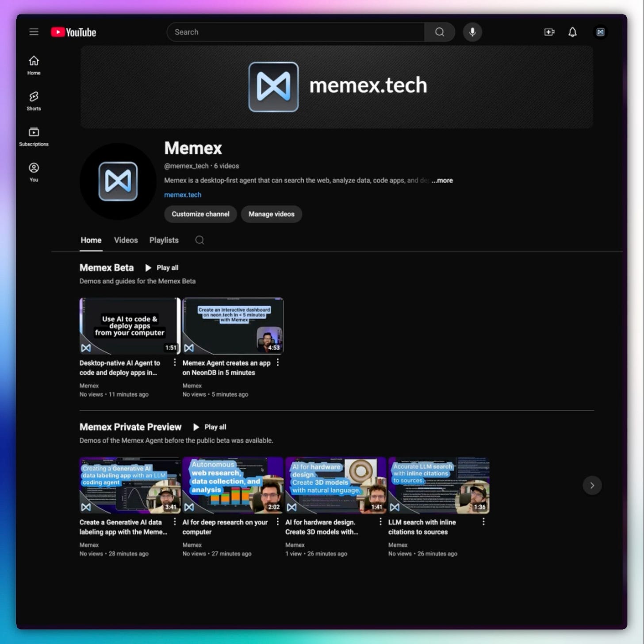The height and width of the screenshot is (644, 644).
Task: Search within channel using magnifier icon
Action: pyautogui.click(x=199, y=240)
